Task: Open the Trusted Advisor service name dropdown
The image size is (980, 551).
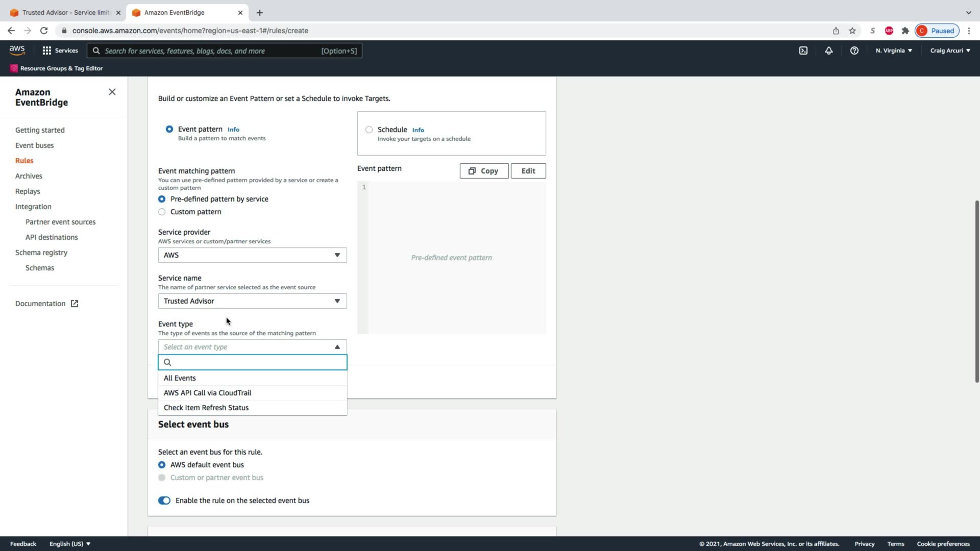Action: pyautogui.click(x=252, y=301)
